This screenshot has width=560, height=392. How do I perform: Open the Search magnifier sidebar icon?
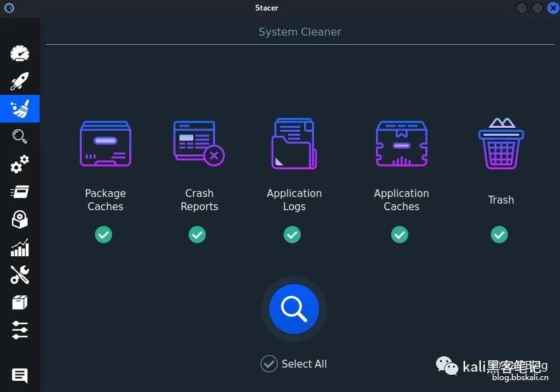point(20,136)
